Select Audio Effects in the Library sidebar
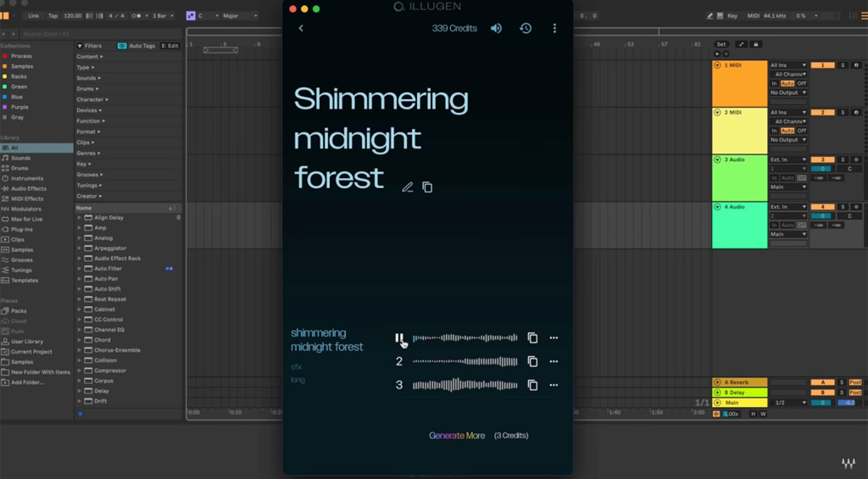868x479 pixels. [29, 189]
